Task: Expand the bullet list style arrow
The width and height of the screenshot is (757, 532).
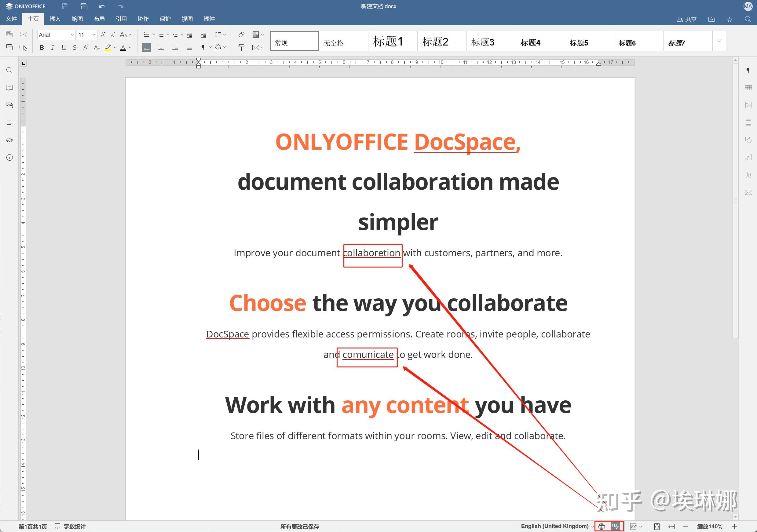Action: [154, 35]
